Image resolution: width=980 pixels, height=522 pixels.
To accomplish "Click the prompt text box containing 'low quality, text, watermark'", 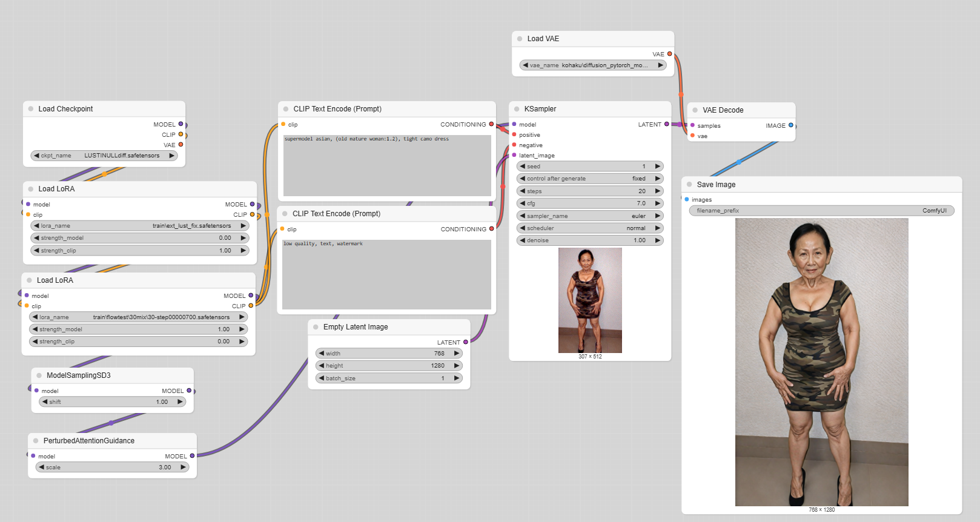I will tap(386, 274).
